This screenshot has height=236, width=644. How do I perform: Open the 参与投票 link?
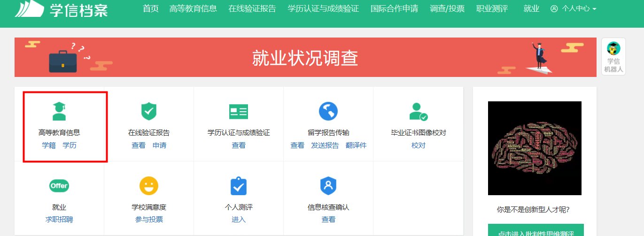[149, 219]
